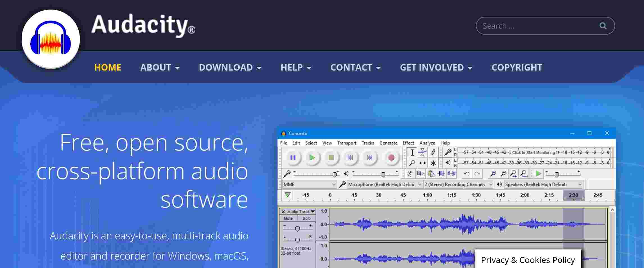
Task: Open the Transport menu
Action: click(347, 143)
